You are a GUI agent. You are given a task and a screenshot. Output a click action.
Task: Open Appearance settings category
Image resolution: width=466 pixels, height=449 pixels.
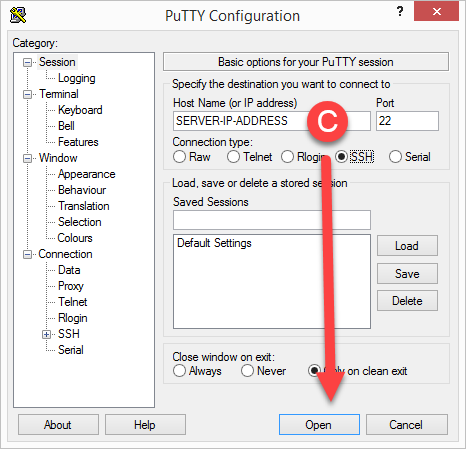[87, 174]
